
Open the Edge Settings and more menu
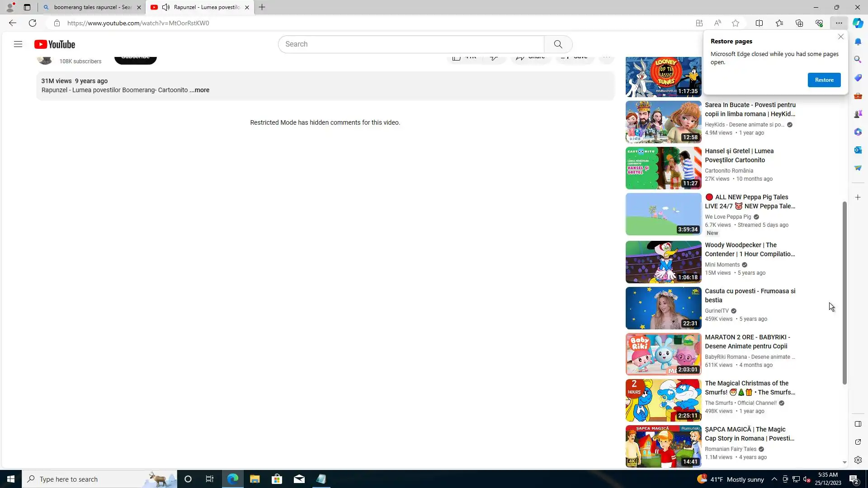click(839, 23)
